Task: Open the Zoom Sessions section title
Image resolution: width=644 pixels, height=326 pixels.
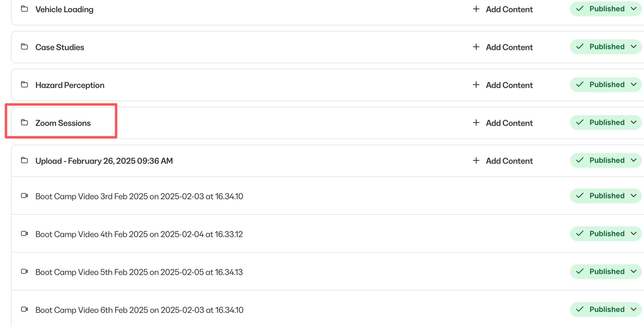Action: click(x=63, y=123)
